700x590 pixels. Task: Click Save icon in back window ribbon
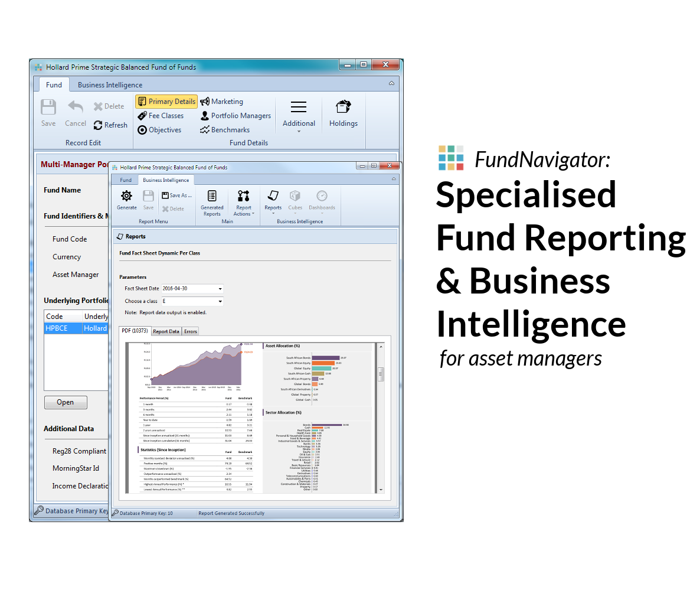pyautogui.click(x=48, y=107)
